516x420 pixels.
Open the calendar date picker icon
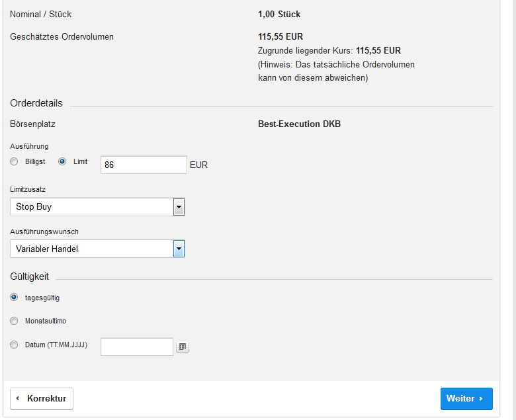(183, 347)
